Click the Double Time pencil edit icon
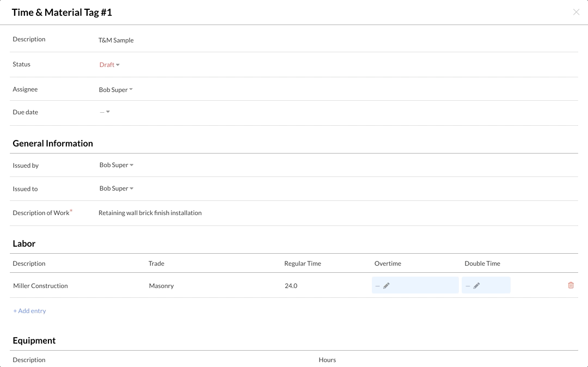 476,285
